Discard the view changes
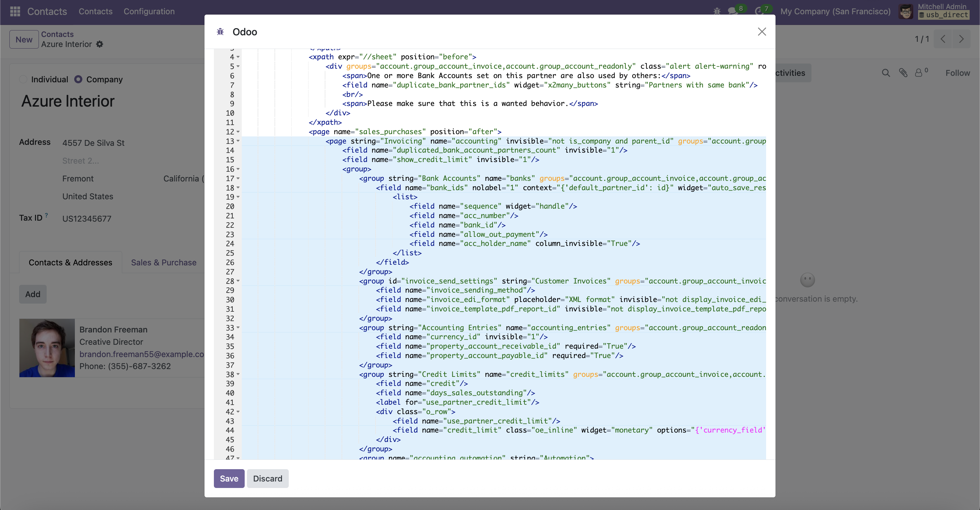The height and width of the screenshot is (510, 980). [x=268, y=479]
